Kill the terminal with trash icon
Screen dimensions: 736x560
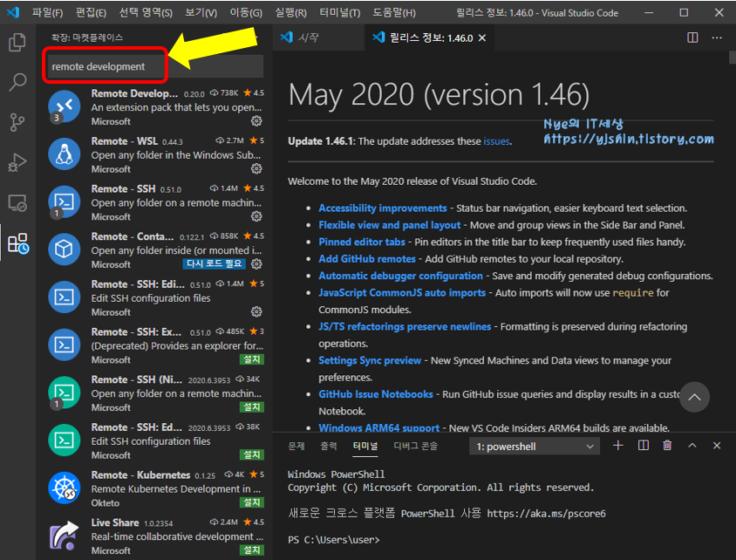(667, 446)
